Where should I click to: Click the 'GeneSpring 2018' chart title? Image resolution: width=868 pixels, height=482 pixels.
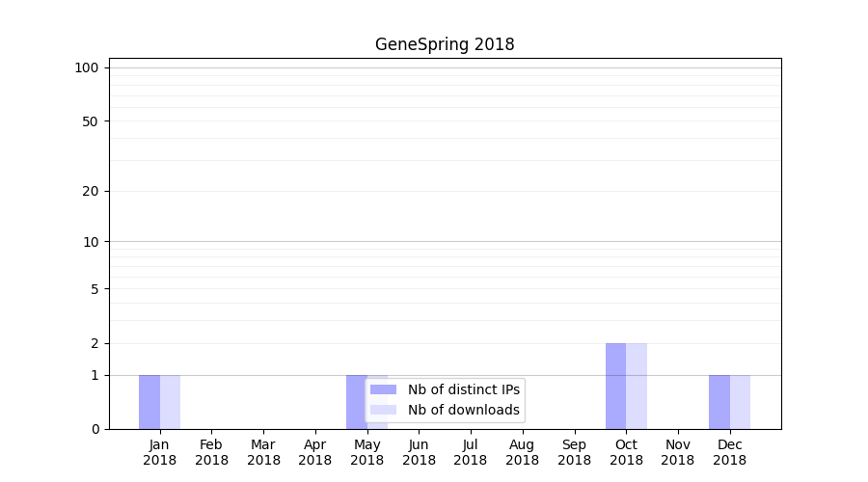(445, 45)
